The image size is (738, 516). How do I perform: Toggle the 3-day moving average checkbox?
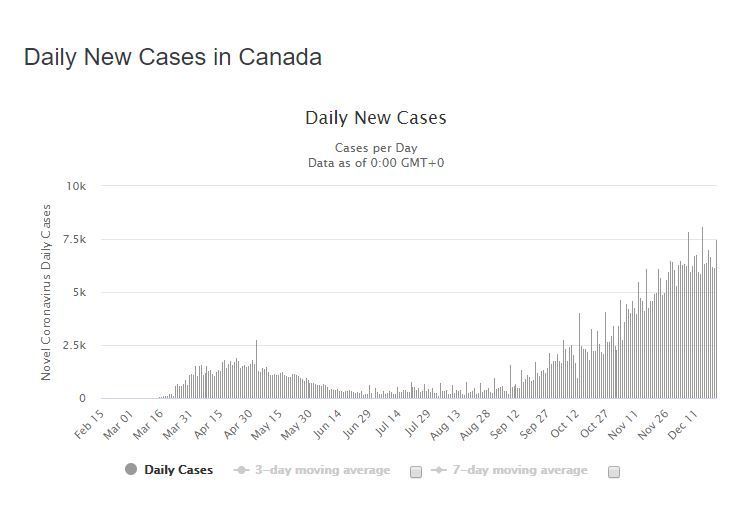[x=416, y=471]
